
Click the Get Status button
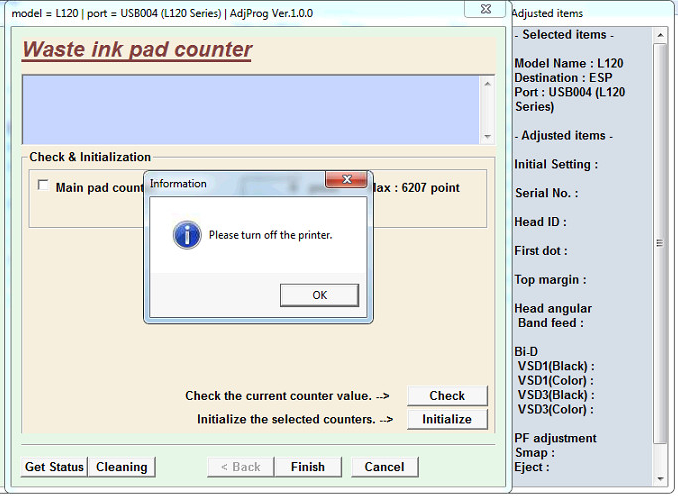(55, 467)
